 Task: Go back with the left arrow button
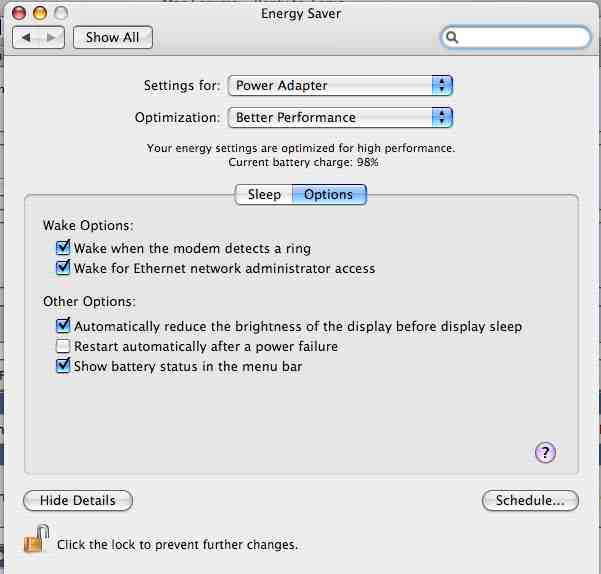coord(26,38)
